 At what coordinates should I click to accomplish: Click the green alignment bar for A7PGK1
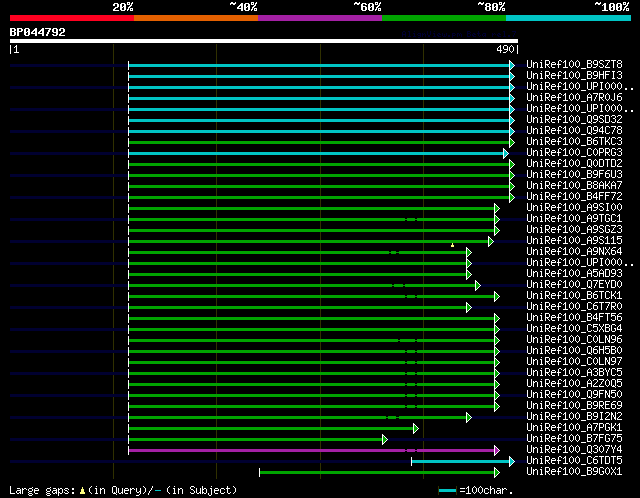[x=271, y=429]
